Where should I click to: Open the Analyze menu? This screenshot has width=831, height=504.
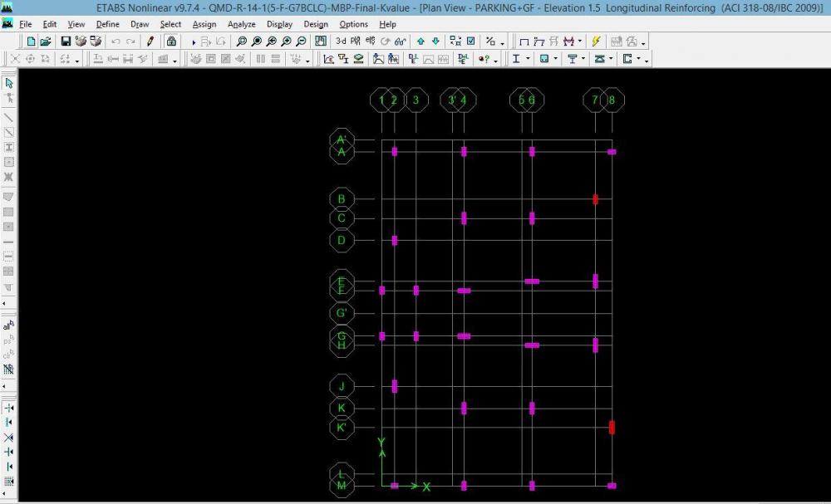pos(242,24)
